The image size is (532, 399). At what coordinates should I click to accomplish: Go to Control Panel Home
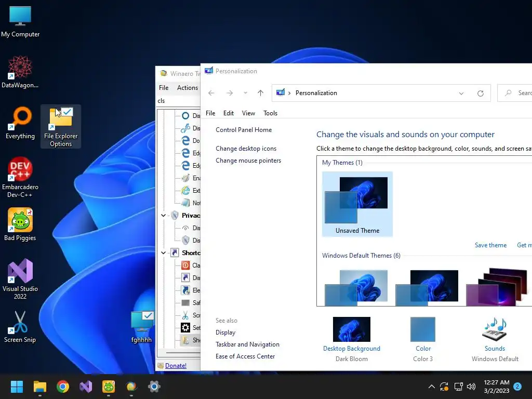(x=244, y=129)
